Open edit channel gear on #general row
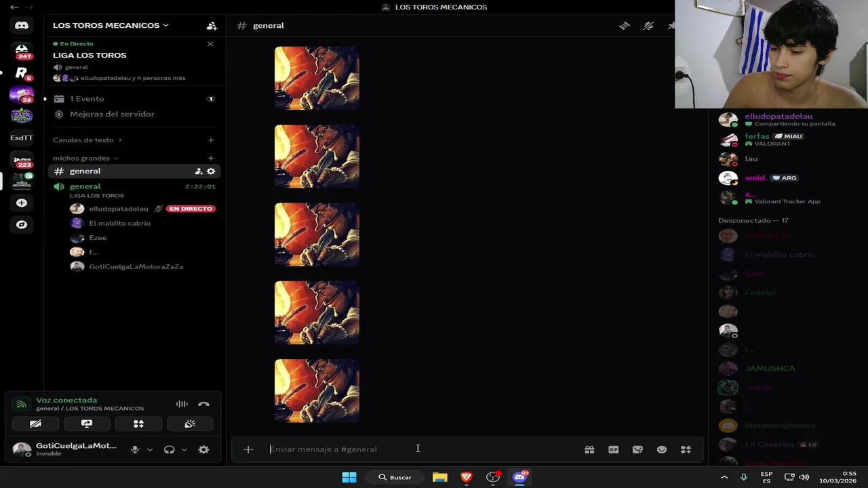 click(211, 171)
